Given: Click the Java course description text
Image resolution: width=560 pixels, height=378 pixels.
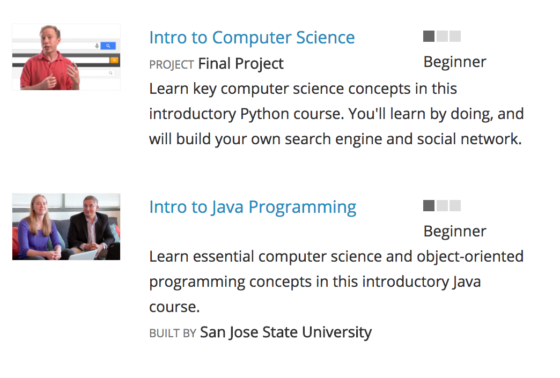Looking at the screenshot, I should [336, 282].
